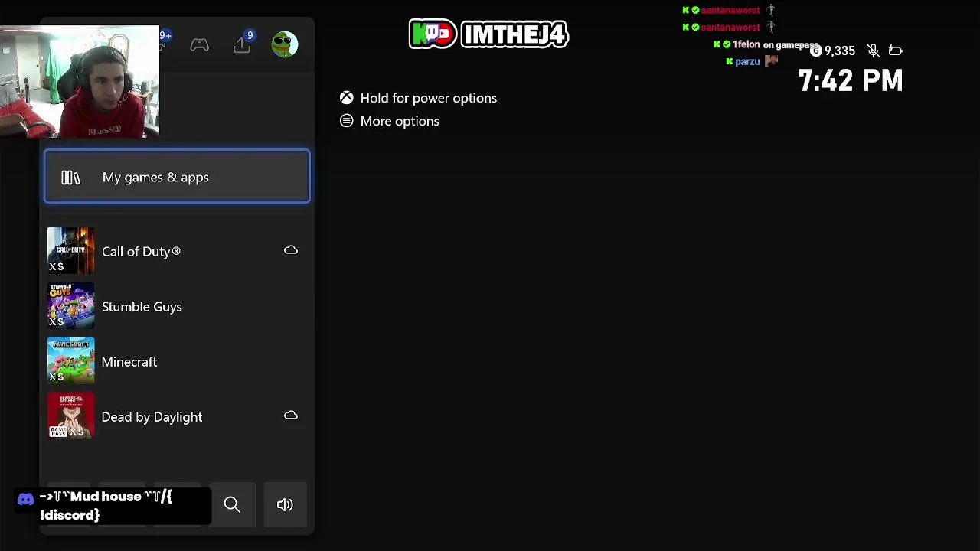Click the Gamerscore G icon
The height and width of the screenshot is (551, 980).
tap(816, 51)
